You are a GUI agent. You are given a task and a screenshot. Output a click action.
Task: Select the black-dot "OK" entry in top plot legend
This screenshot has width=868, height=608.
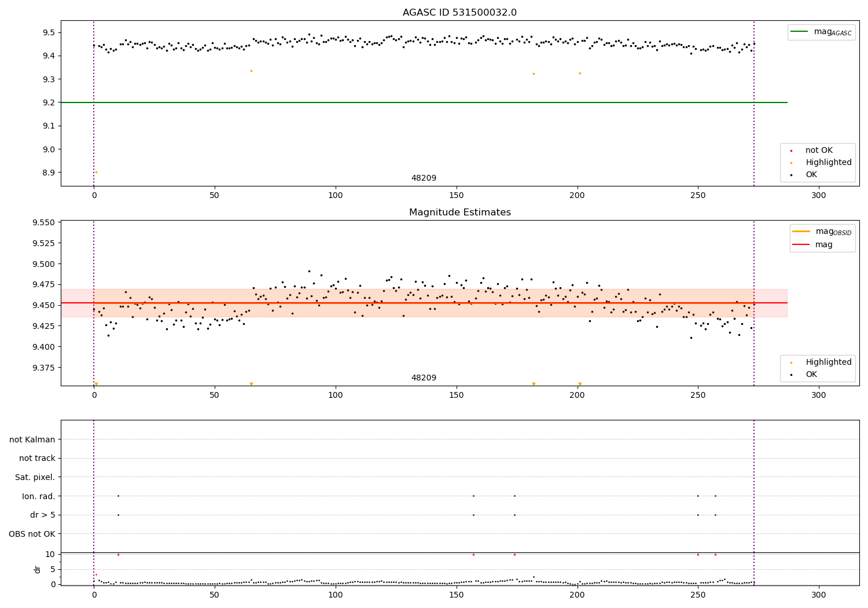pos(805,175)
